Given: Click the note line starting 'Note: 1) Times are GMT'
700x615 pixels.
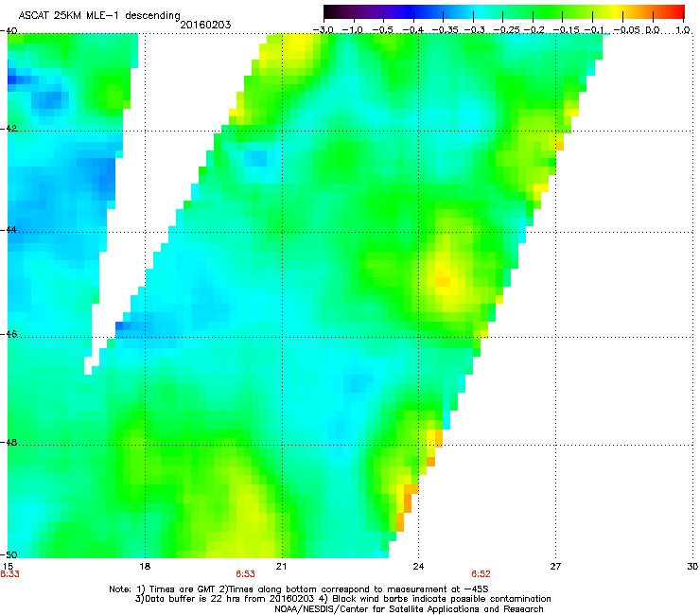Looking at the screenshot, I should (299, 589).
